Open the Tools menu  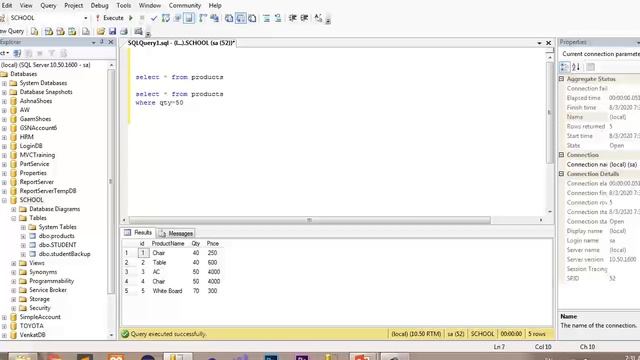(x=124, y=5)
